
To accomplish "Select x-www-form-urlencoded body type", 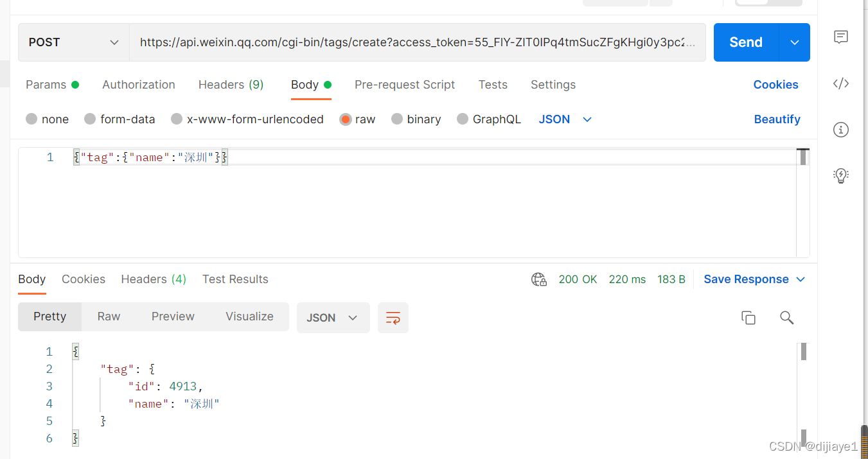I will pos(247,119).
